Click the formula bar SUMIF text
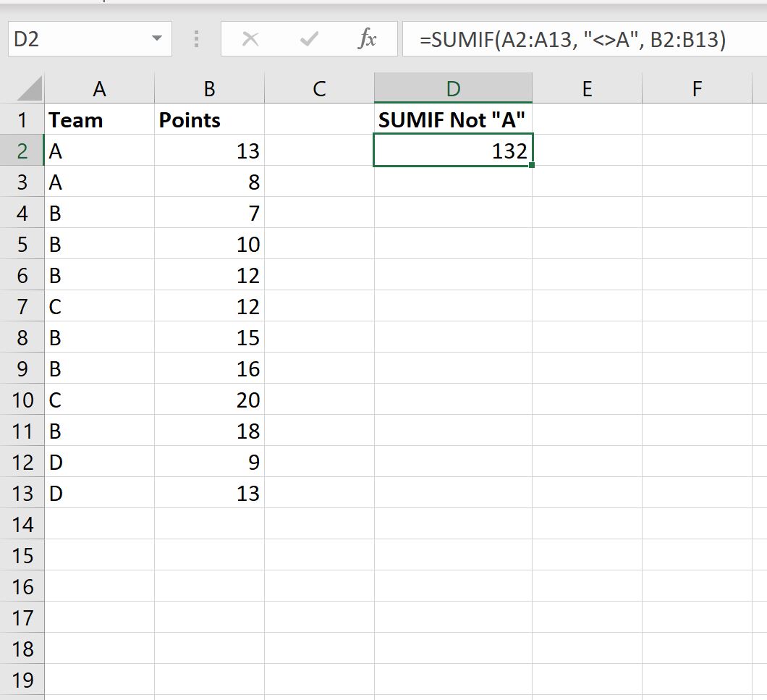Viewport: 767px width, 700px height. click(x=572, y=39)
